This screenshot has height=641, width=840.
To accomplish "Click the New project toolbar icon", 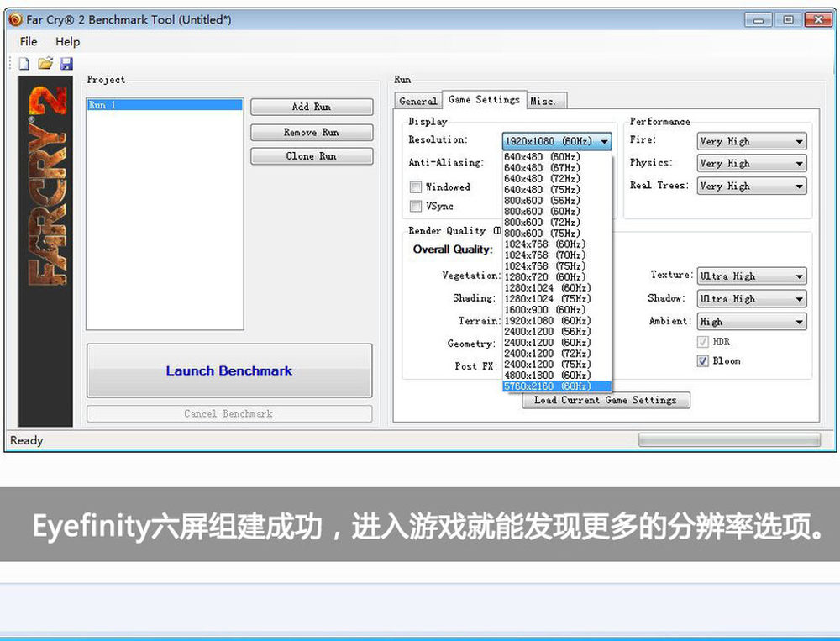I will point(24,64).
